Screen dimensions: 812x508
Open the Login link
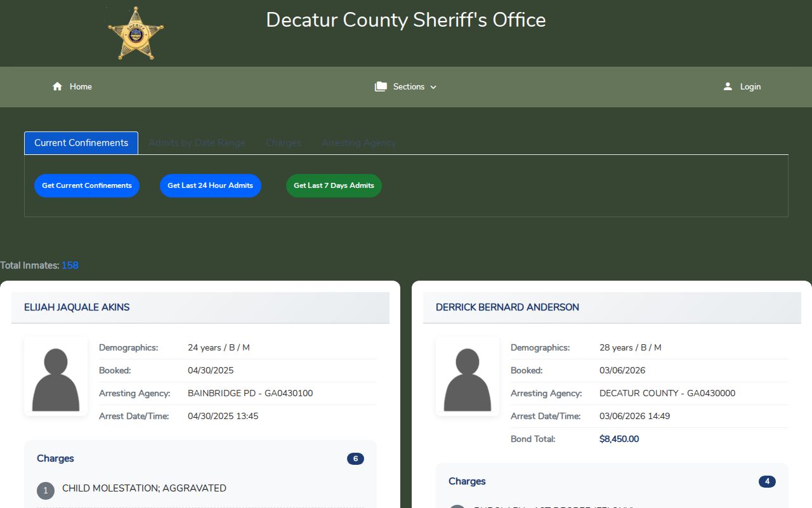(750, 86)
